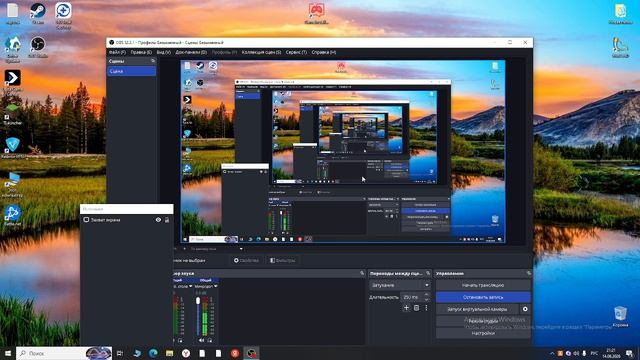
Task: Open Task View in the taskbar
Action: coord(120,353)
